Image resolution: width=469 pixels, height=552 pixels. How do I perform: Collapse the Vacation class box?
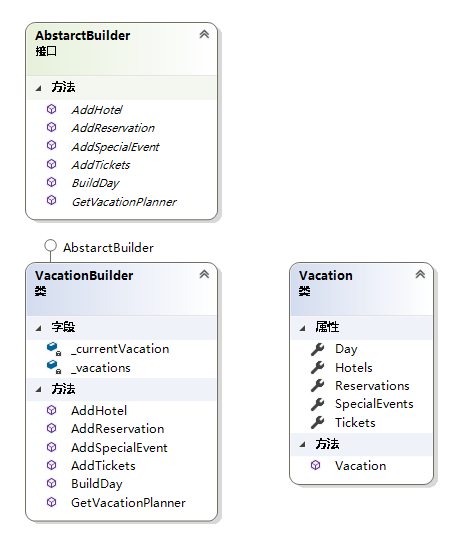click(420, 274)
